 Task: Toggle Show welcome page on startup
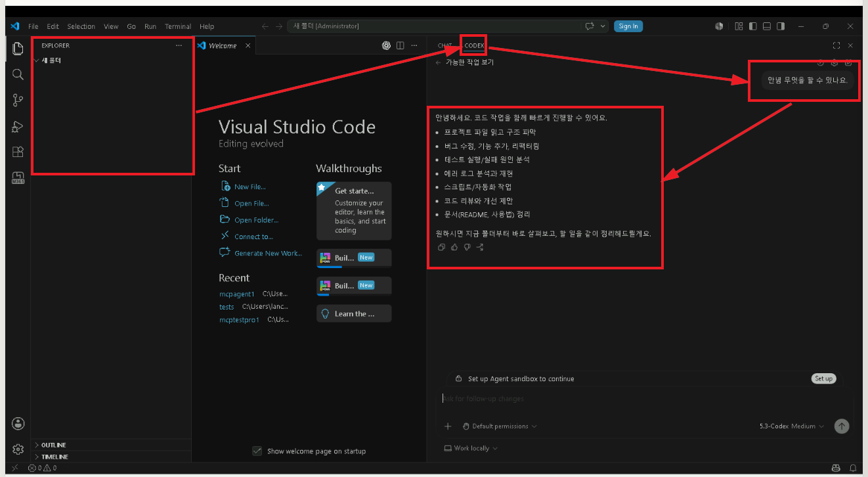257,451
